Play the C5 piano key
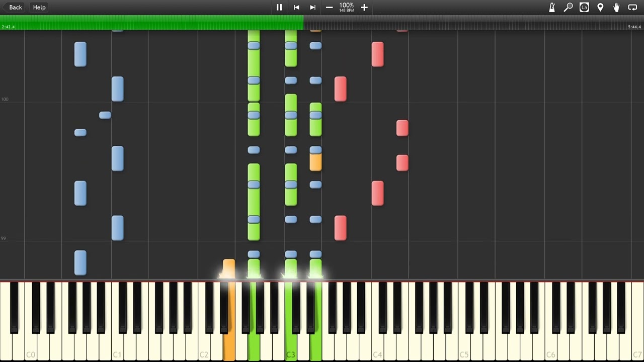The height and width of the screenshot is (362, 644). [x=464, y=347]
